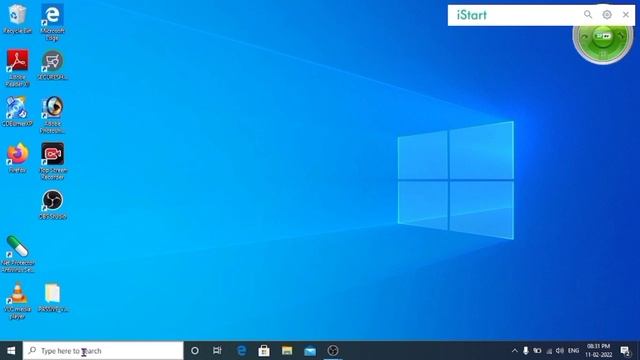Click the left arrow on green widget
Viewport: 640px width, 360px height.
click(584, 37)
